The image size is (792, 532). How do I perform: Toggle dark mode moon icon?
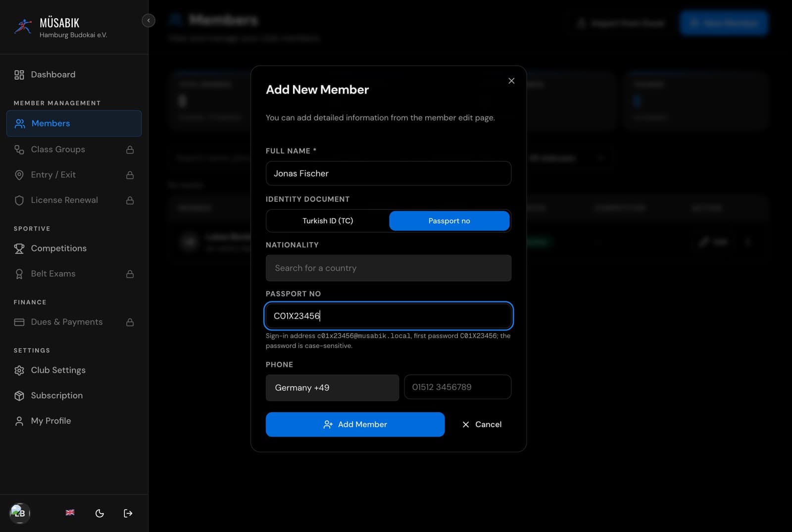point(99,513)
